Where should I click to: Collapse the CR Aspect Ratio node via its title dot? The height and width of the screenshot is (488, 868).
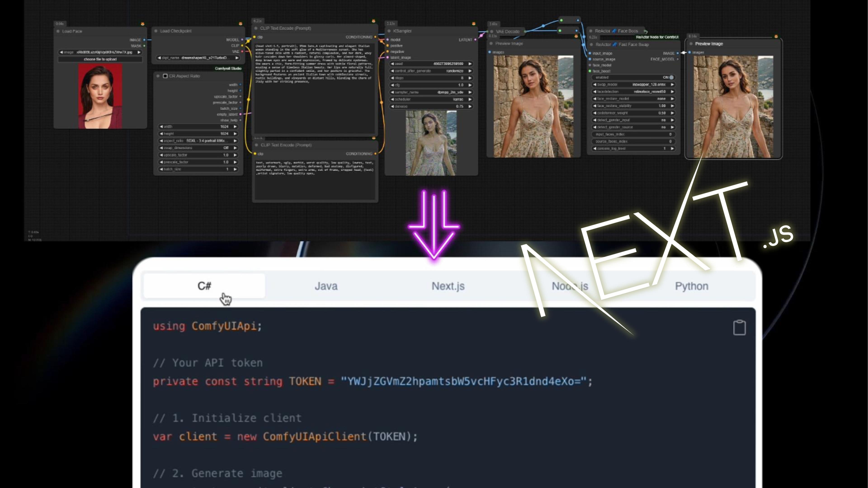(x=158, y=76)
